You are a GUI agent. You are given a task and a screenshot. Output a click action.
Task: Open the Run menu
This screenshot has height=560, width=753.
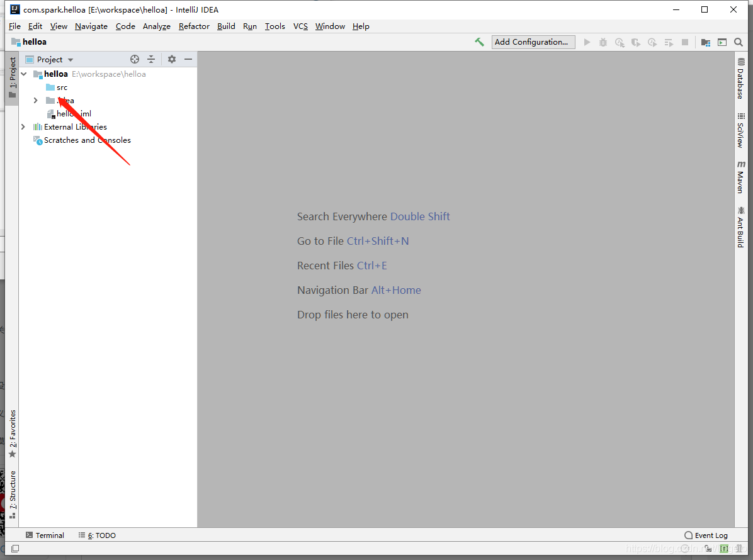coord(250,26)
